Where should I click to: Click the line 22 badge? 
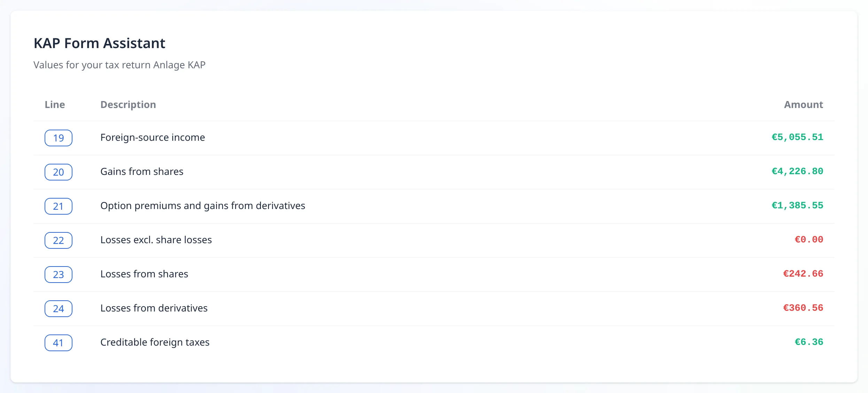pos(59,240)
